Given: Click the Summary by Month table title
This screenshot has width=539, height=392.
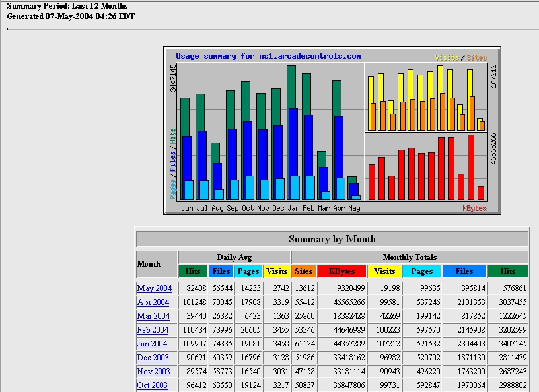Looking at the screenshot, I should [x=332, y=239].
